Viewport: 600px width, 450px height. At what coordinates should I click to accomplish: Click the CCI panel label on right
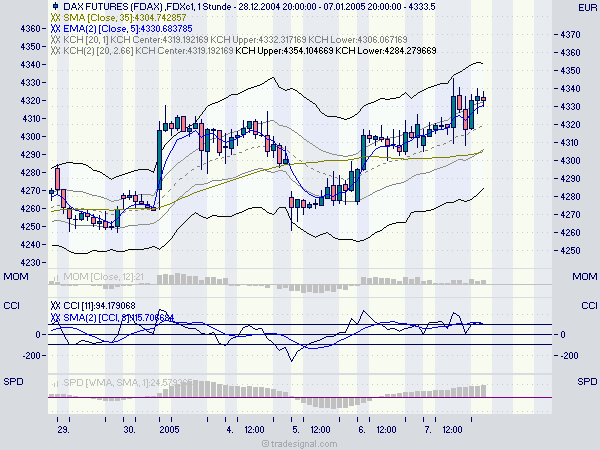[589, 305]
